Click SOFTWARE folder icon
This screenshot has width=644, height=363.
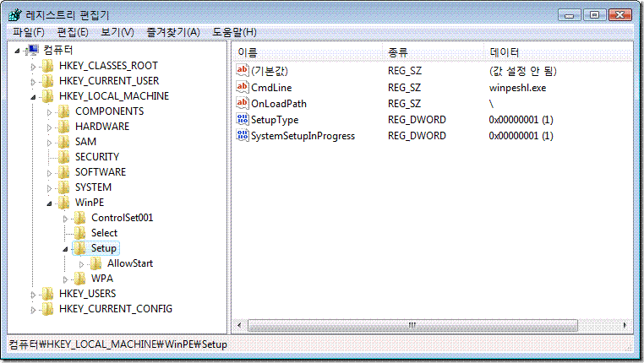pos(64,172)
